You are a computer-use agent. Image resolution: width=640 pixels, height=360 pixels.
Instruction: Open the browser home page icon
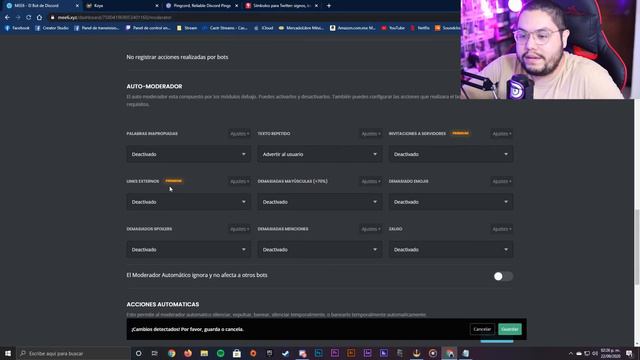(x=39, y=18)
